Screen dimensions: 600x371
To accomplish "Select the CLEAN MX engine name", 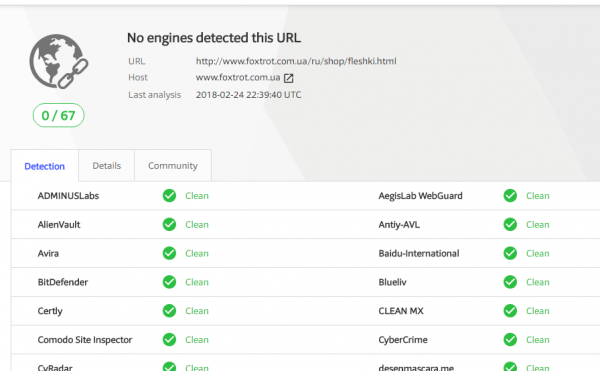I will point(401,311).
